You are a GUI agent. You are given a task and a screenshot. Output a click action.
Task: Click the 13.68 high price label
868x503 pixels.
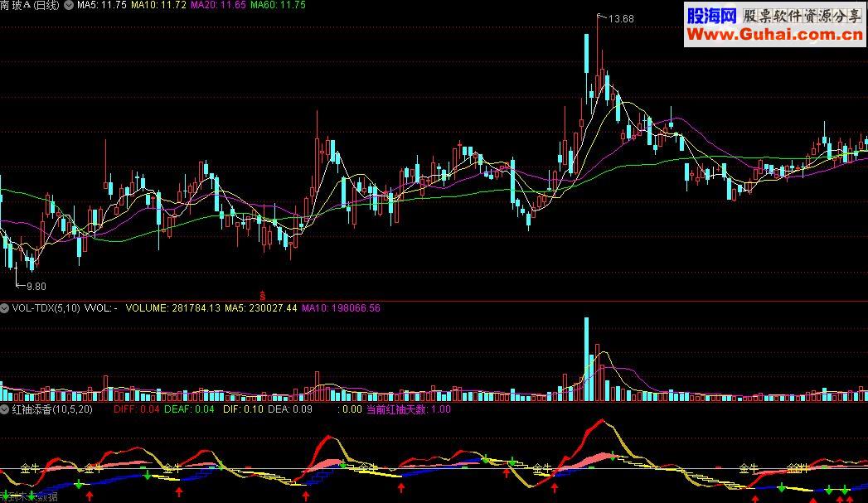click(x=621, y=19)
